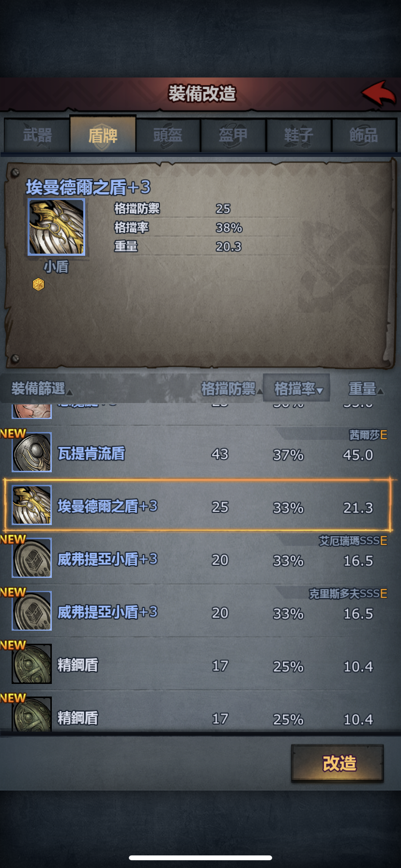Switch to the 頭盔 tab
Viewport: 401px width, 868px height.
(168, 135)
